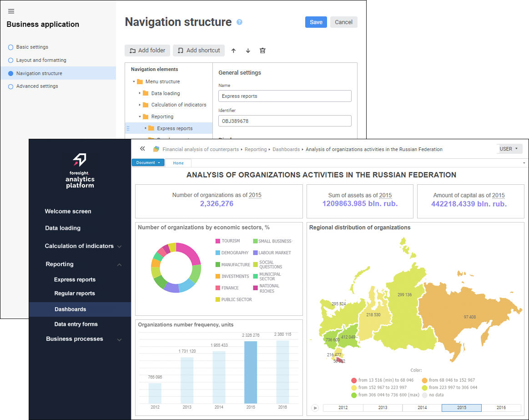Click the INVESTMENTS legend color swatch
Viewport: 529px width, 420px height.
(x=217, y=276)
